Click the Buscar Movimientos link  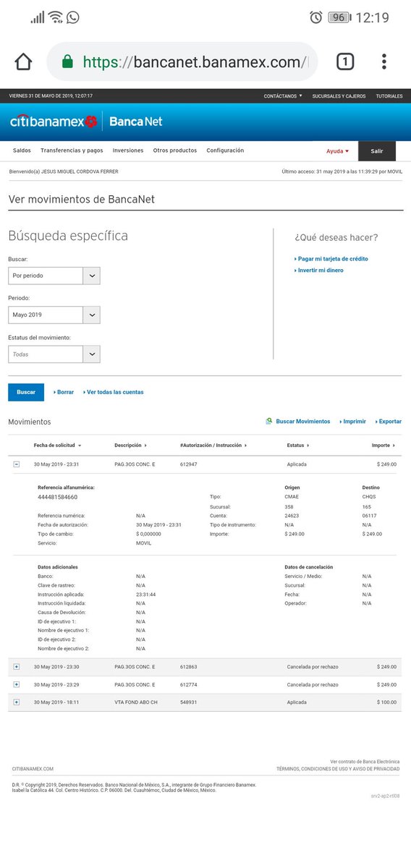click(x=303, y=421)
